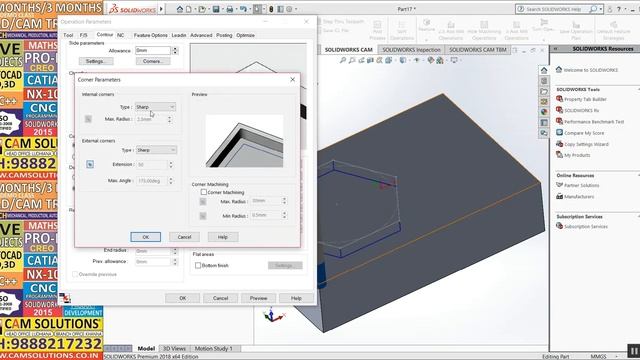Open the Partner Solutions link
640x360 pixels.
[x=582, y=186]
